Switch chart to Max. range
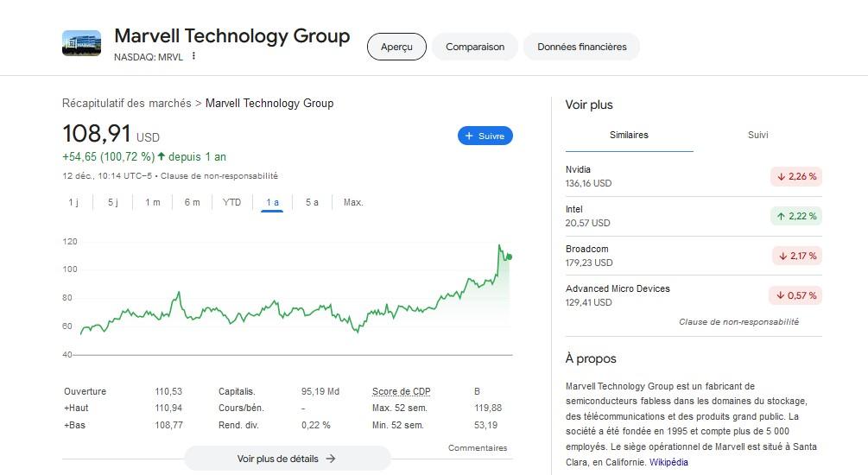This screenshot has width=868, height=475. [x=353, y=202]
